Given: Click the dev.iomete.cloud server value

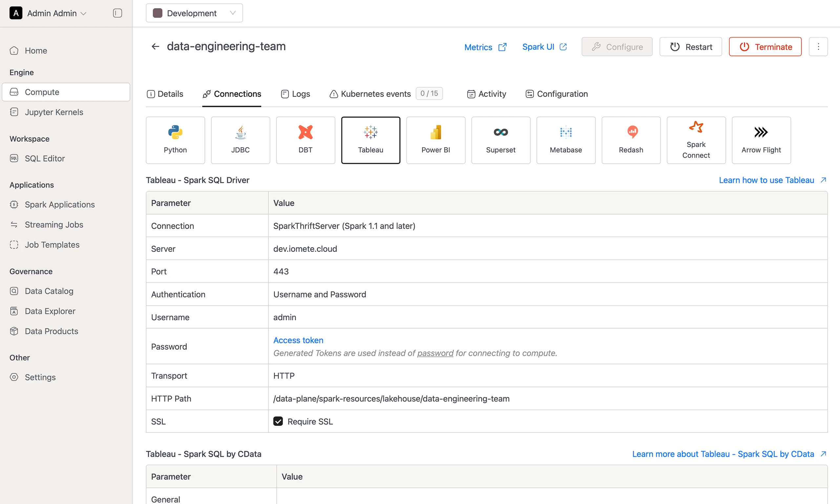Looking at the screenshot, I should click(x=305, y=249).
